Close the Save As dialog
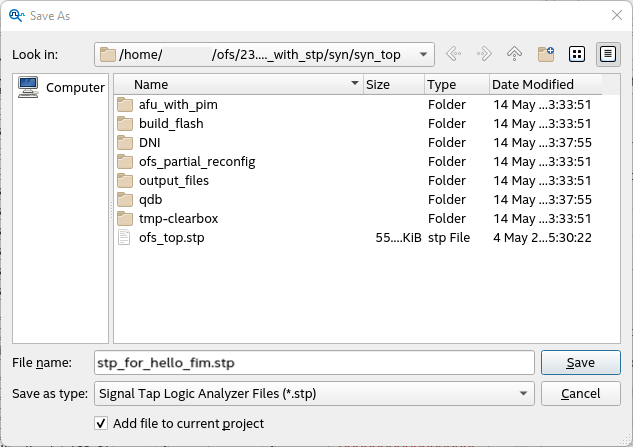 (615, 15)
